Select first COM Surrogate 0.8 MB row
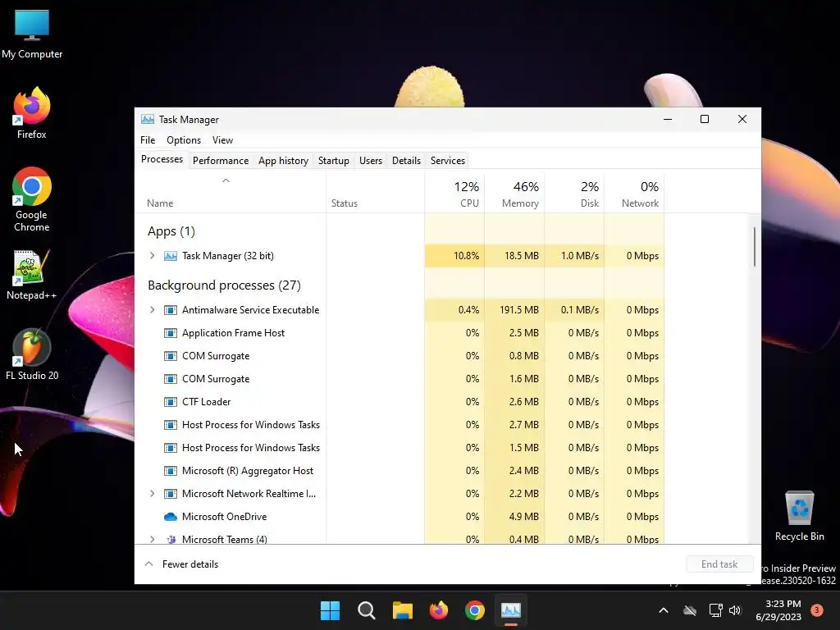840x630 pixels. pyautogui.click(x=399, y=356)
